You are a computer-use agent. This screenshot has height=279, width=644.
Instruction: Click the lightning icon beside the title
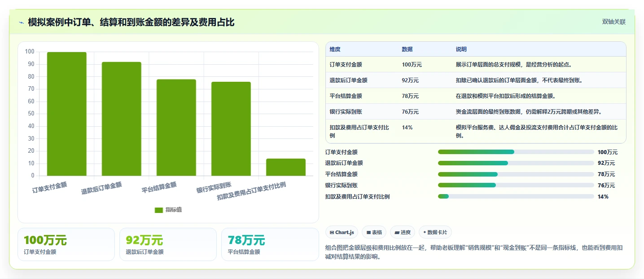(22, 22)
